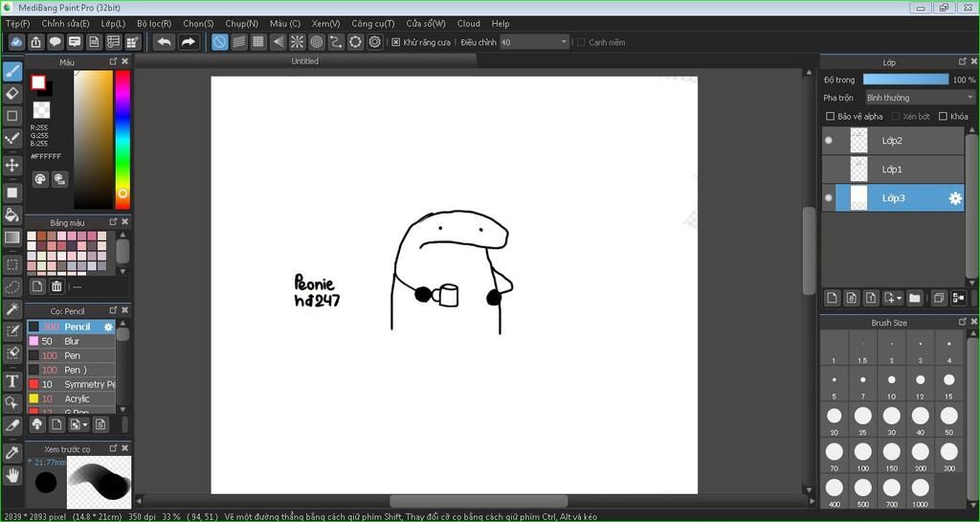Select the Lasso selection tool

coord(11,286)
